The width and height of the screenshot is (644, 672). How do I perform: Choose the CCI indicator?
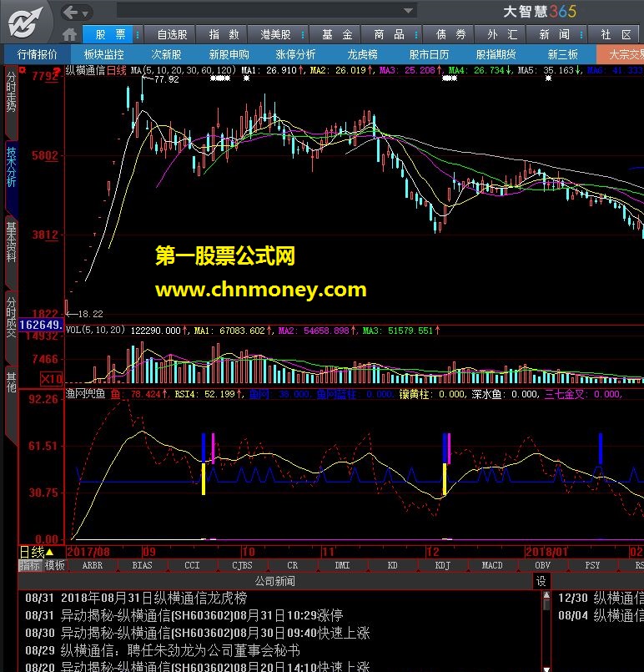(192, 565)
